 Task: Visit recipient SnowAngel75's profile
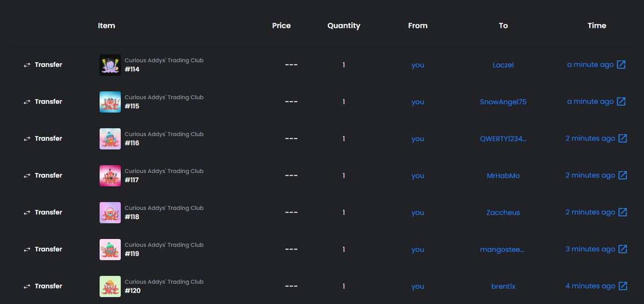503,102
